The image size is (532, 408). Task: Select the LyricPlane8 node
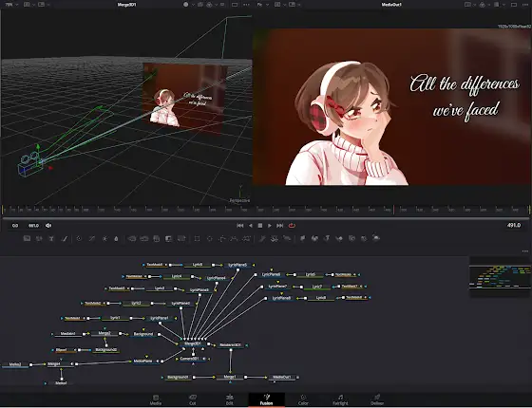click(281, 299)
